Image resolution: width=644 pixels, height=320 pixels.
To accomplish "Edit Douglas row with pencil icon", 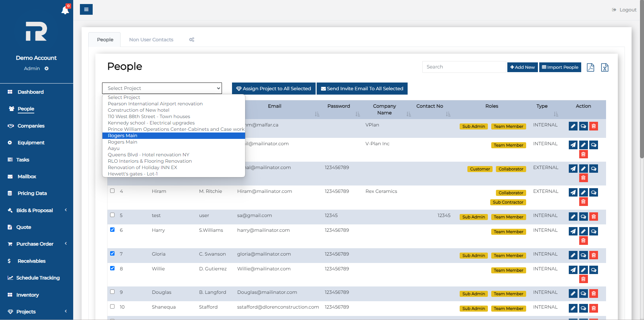I will pyautogui.click(x=573, y=294).
